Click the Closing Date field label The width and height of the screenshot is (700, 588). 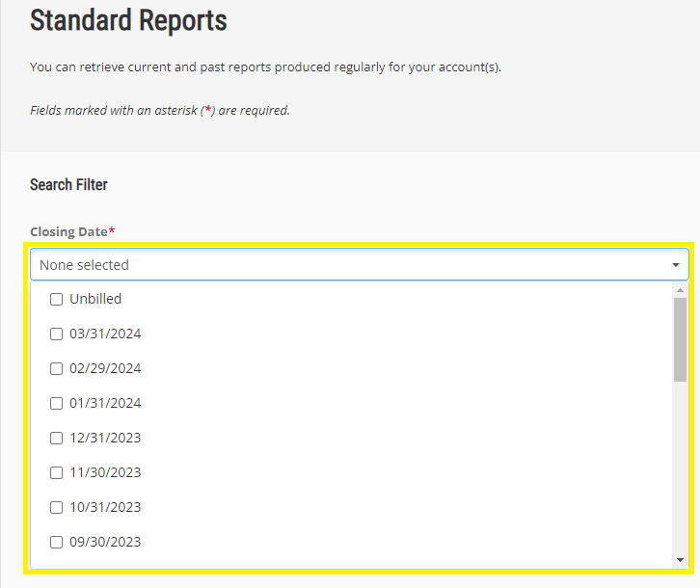[x=72, y=231]
